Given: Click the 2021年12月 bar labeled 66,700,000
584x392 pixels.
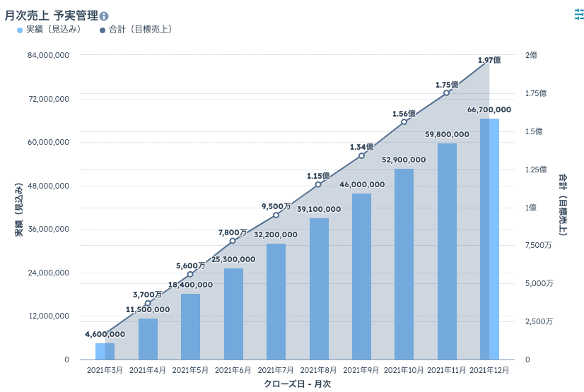Looking at the screenshot, I should (x=489, y=239).
